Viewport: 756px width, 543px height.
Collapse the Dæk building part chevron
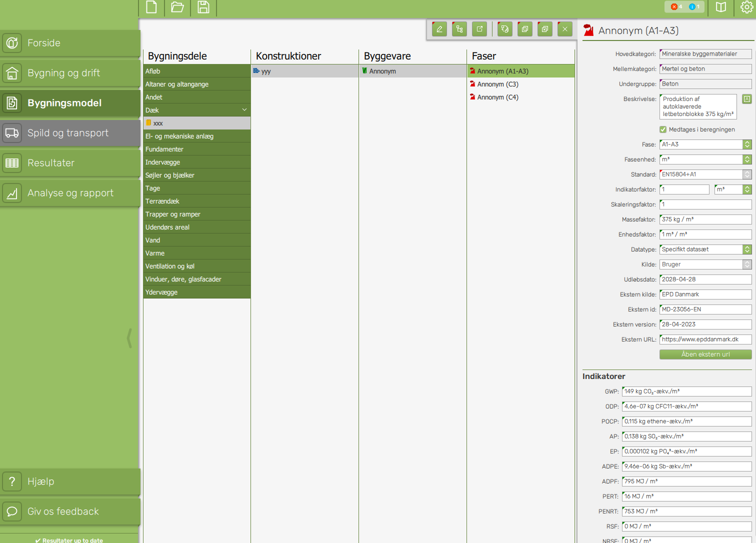(244, 110)
